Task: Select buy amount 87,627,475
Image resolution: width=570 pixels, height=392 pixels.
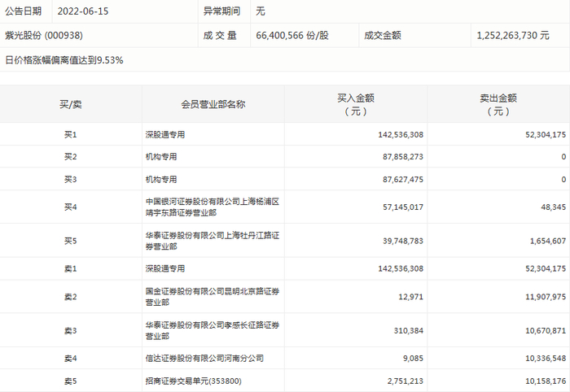Action: point(403,179)
